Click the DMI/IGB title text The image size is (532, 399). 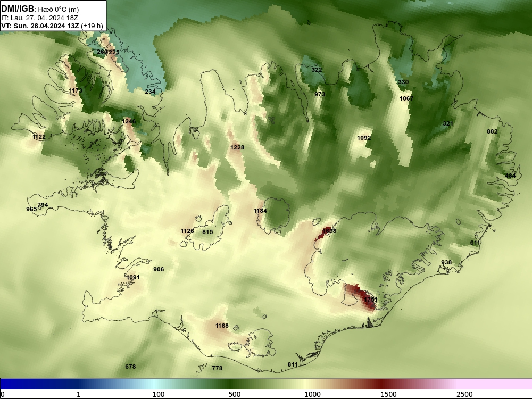pos(18,9)
